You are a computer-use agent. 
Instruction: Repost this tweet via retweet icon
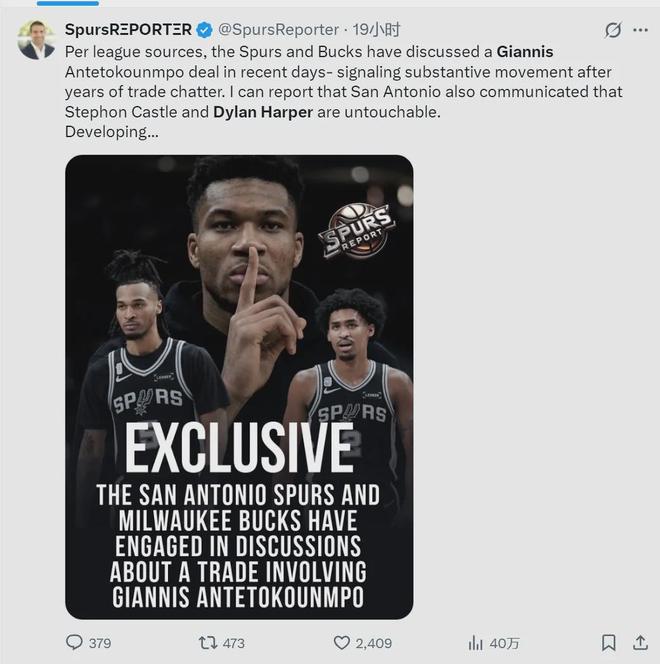(207, 642)
